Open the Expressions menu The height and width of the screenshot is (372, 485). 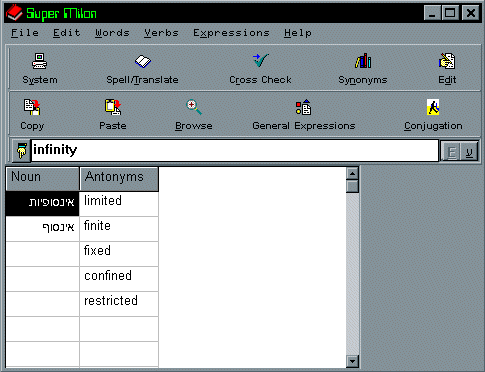pos(231,33)
